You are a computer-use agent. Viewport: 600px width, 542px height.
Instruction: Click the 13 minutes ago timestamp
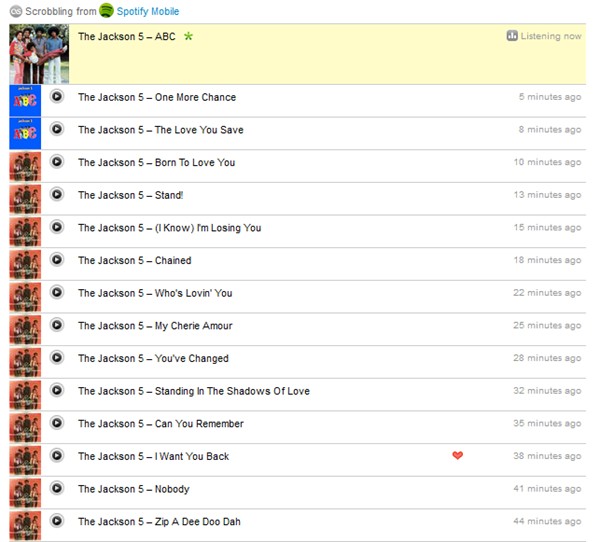pyautogui.click(x=548, y=195)
